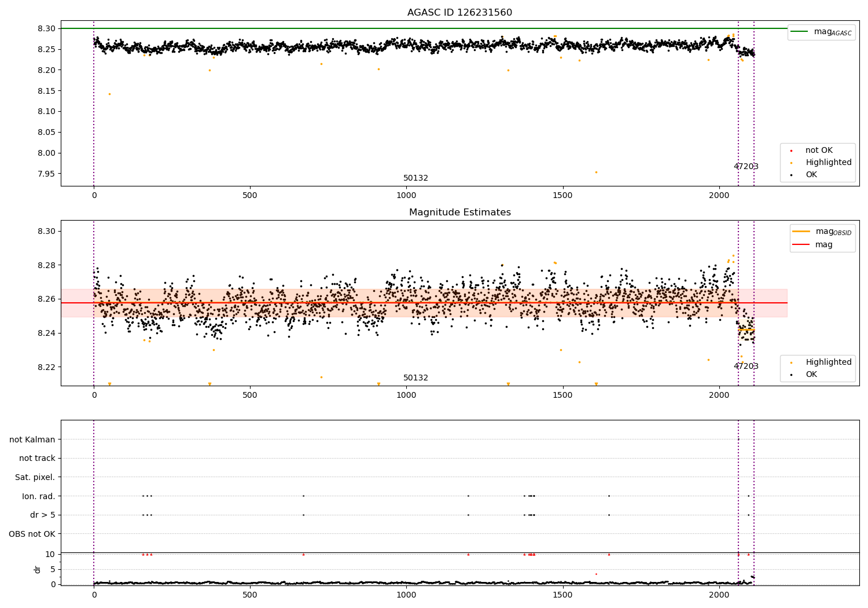Click the orange outlier point near magnitude 7.95
The image size is (868, 608).
[x=596, y=172]
